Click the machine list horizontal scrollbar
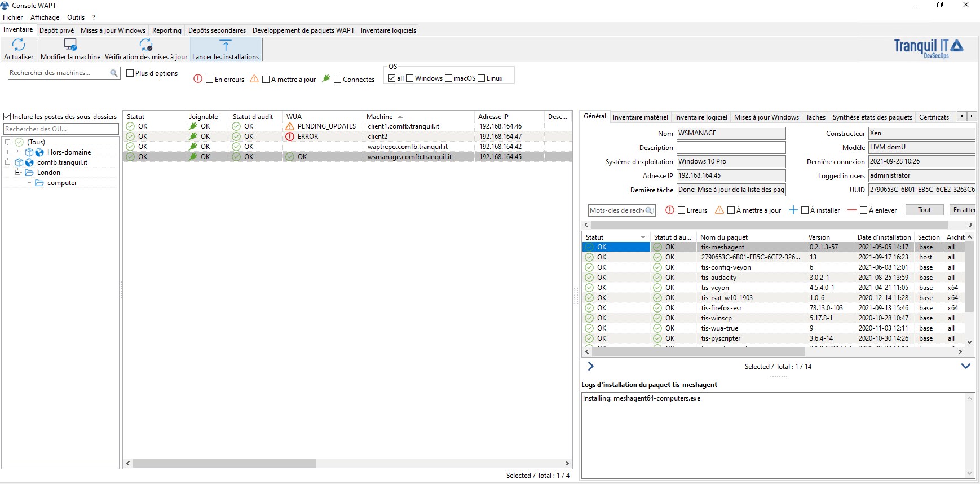 (x=224, y=463)
